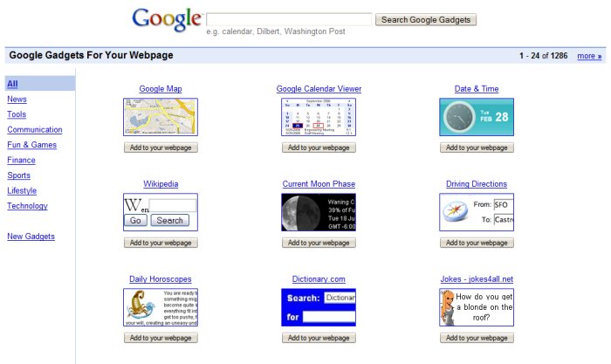
Task: Add Wikipedia gadget to your webpage
Action: point(161,243)
